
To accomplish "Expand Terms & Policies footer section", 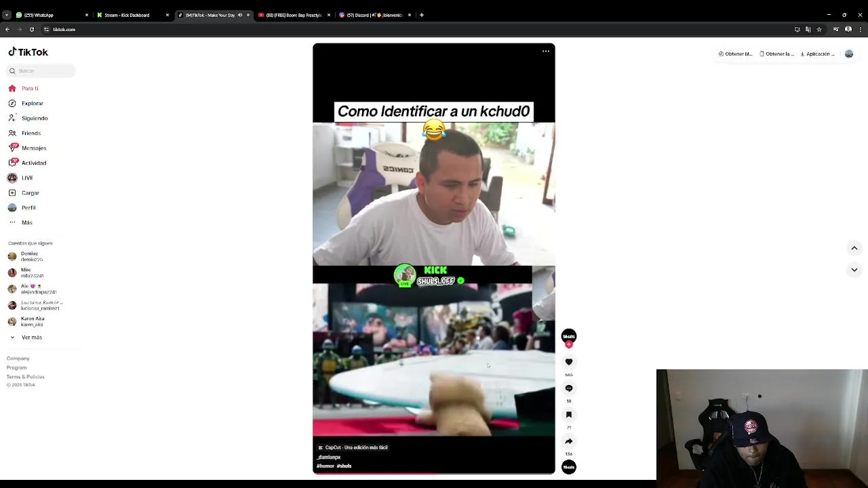I will coord(25,376).
